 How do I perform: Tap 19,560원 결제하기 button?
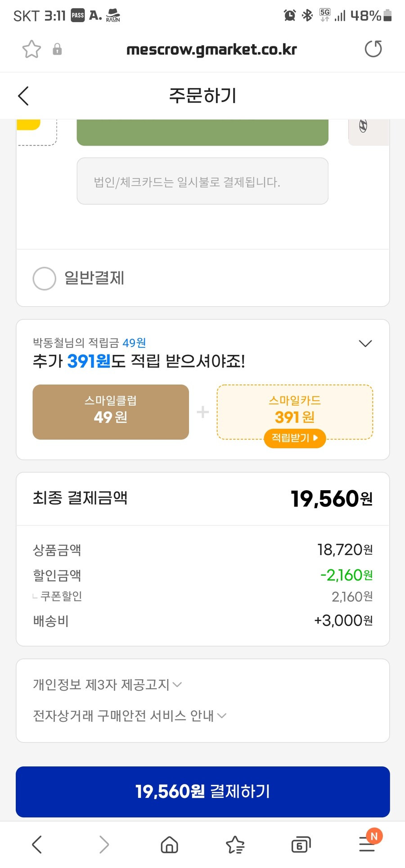(202, 792)
